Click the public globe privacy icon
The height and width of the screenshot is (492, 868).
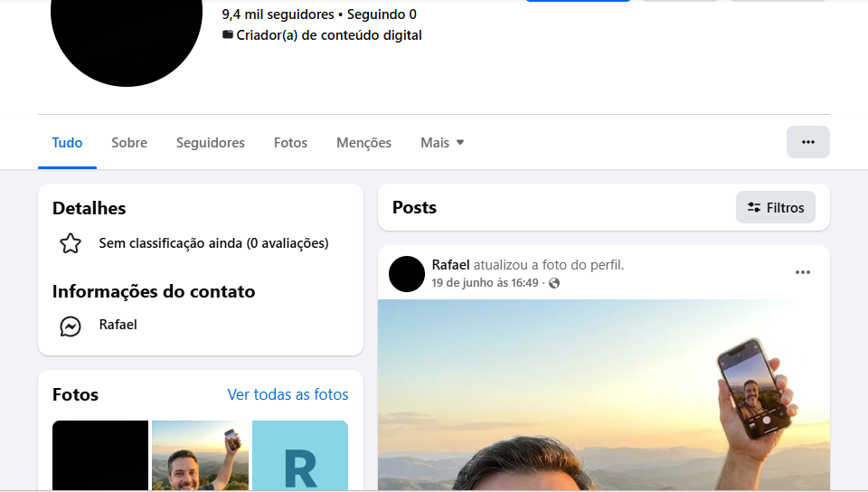[554, 283]
